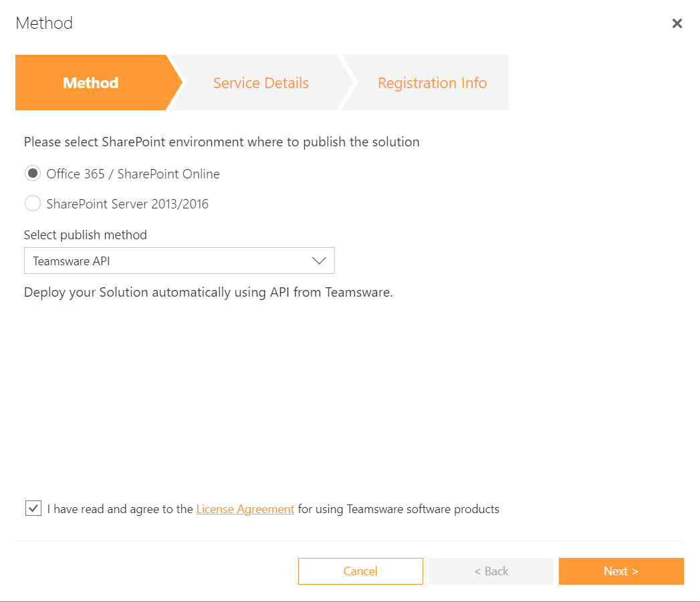Click the 'Method' dialog title heading
Screen dimensions: 700x602
click(x=44, y=23)
